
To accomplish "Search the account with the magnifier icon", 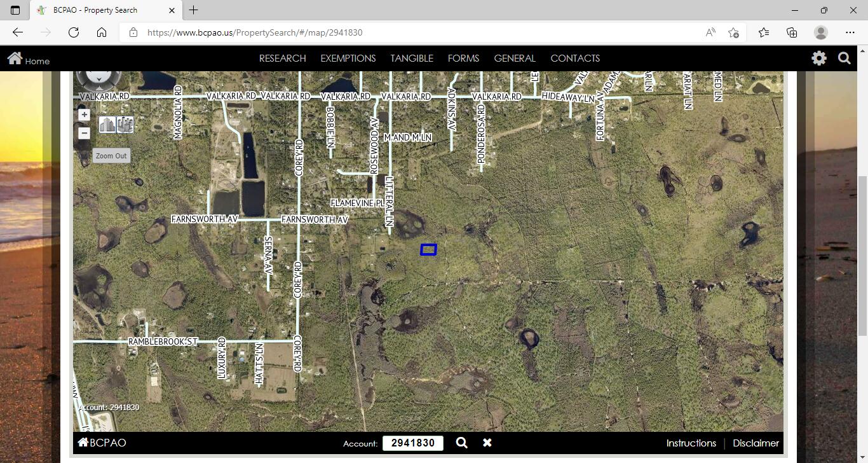I will click(462, 443).
